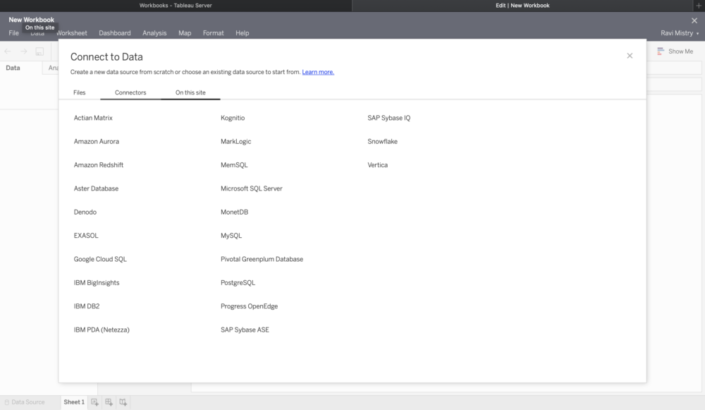Select the Actian Matrix connector
The width and height of the screenshot is (705, 410).
pyautogui.click(x=93, y=118)
